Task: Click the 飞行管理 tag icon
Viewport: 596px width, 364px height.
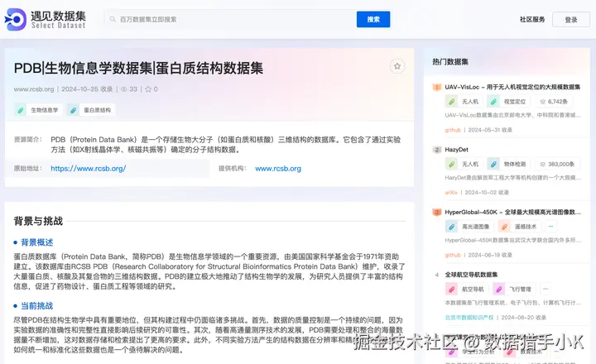Action: click(x=498, y=290)
